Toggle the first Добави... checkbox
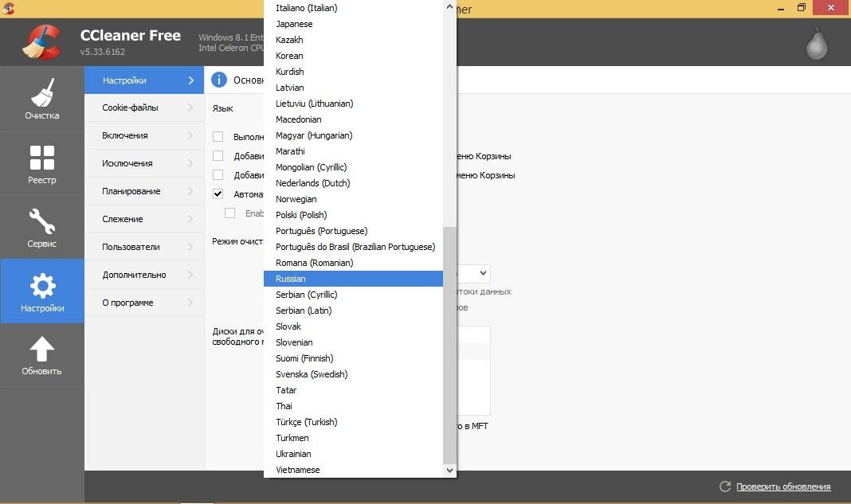 tap(218, 156)
